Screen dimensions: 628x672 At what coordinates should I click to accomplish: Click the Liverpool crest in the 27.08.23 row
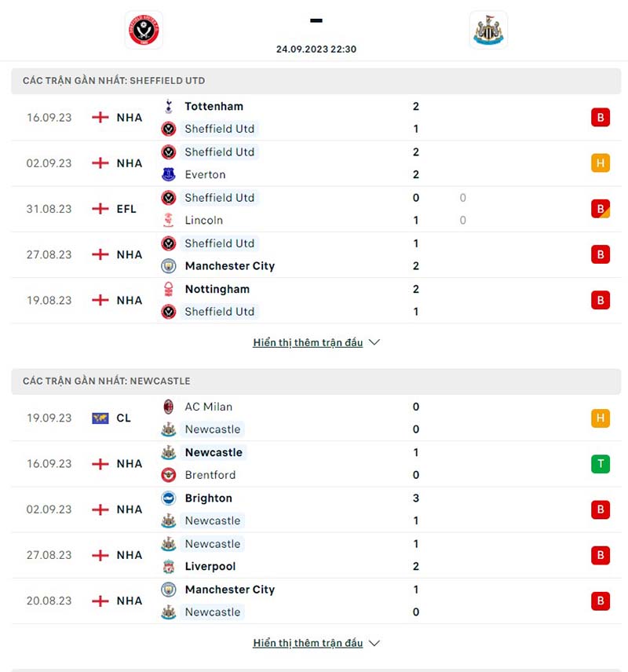(169, 566)
